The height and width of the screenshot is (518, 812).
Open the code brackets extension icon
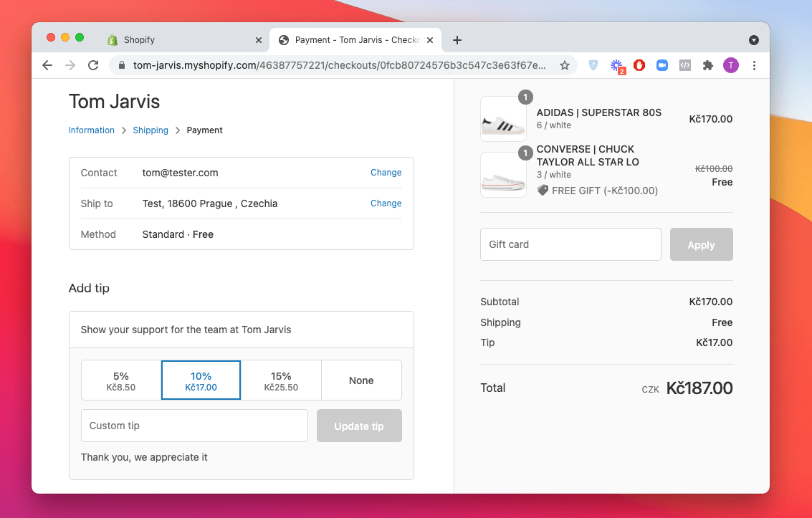pos(684,65)
